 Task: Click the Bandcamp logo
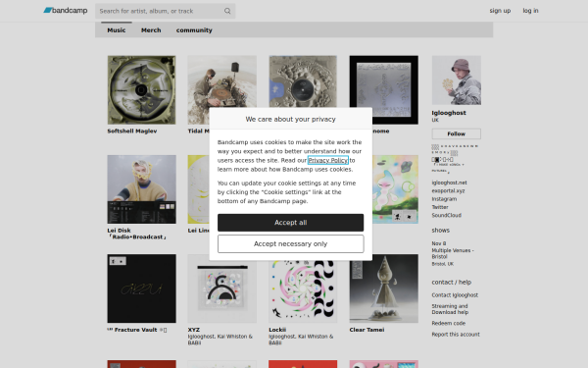[x=66, y=11]
